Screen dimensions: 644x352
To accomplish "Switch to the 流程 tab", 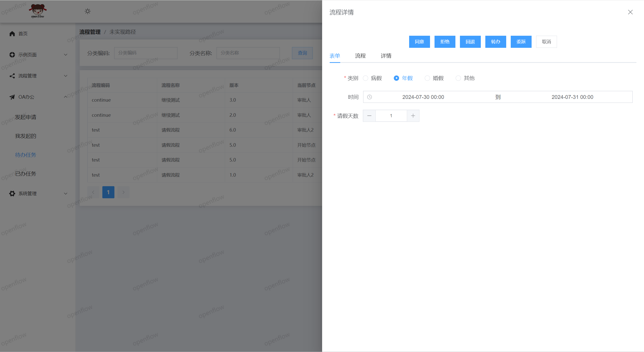I will click(x=360, y=56).
